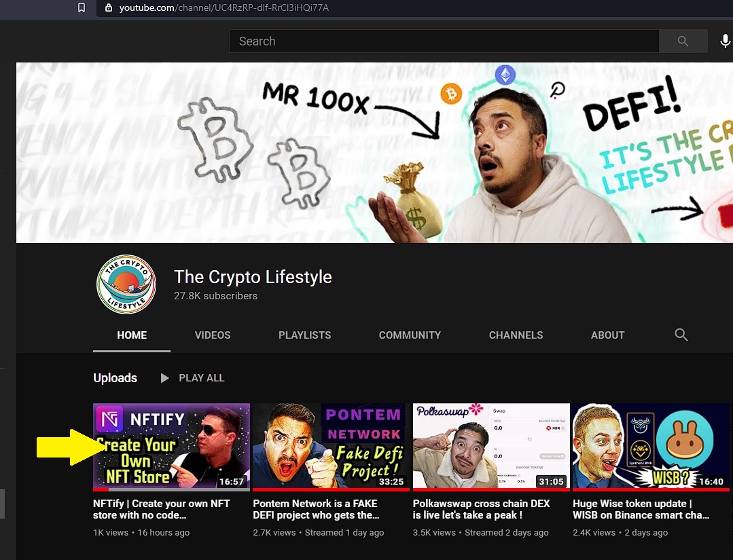This screenshot has width=733, height=560.
Task: Click the channel search magnifier icon
Action: click(x=681, y=335)
